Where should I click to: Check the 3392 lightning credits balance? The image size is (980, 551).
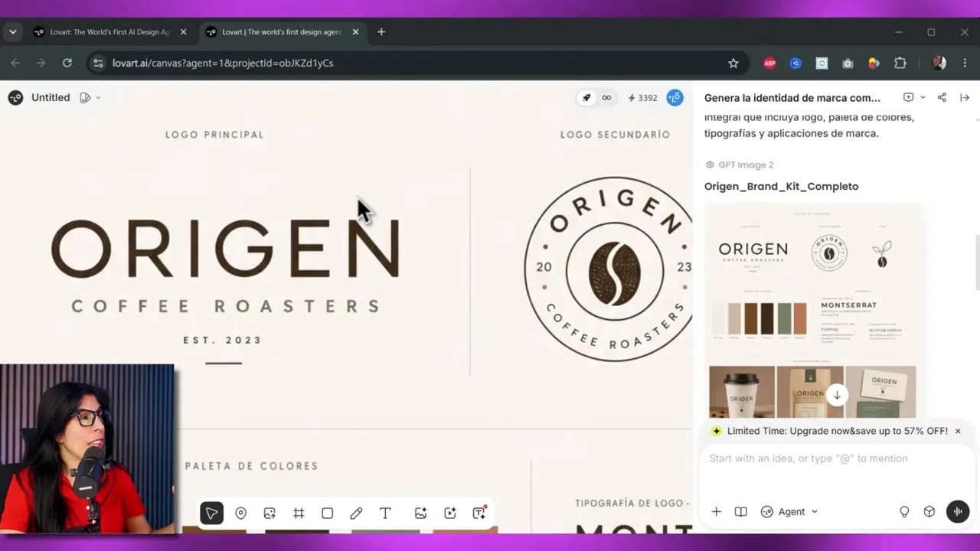coord(642,98)
